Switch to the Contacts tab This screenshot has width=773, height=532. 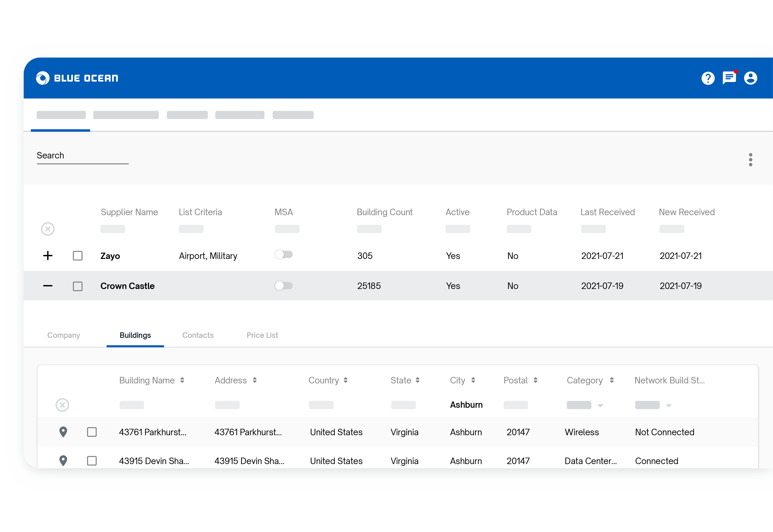(198, 335)
